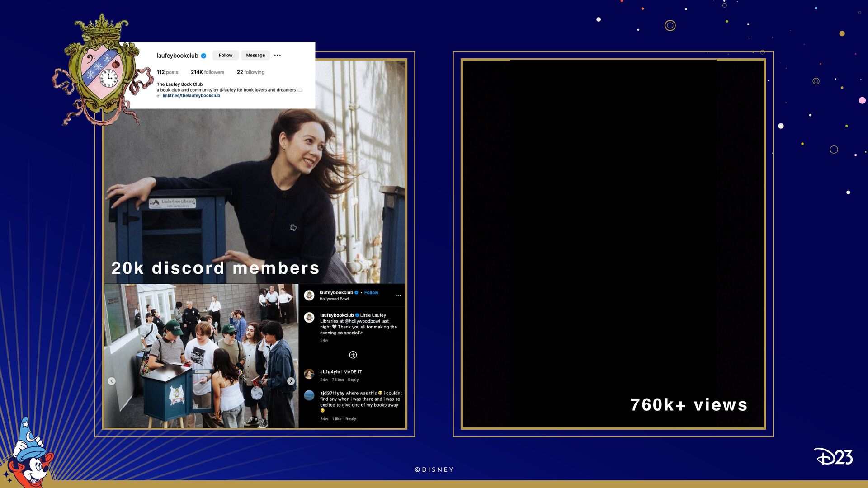Screen dimensions: 868x488
Task: Advance carousel with right arrow icon
Action: click(291, 381)
